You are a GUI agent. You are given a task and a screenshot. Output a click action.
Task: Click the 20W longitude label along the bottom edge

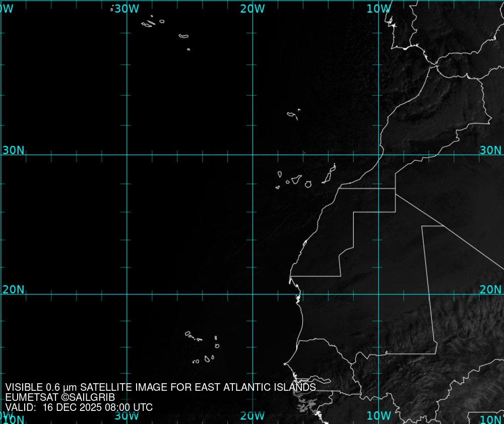(253, 416)
